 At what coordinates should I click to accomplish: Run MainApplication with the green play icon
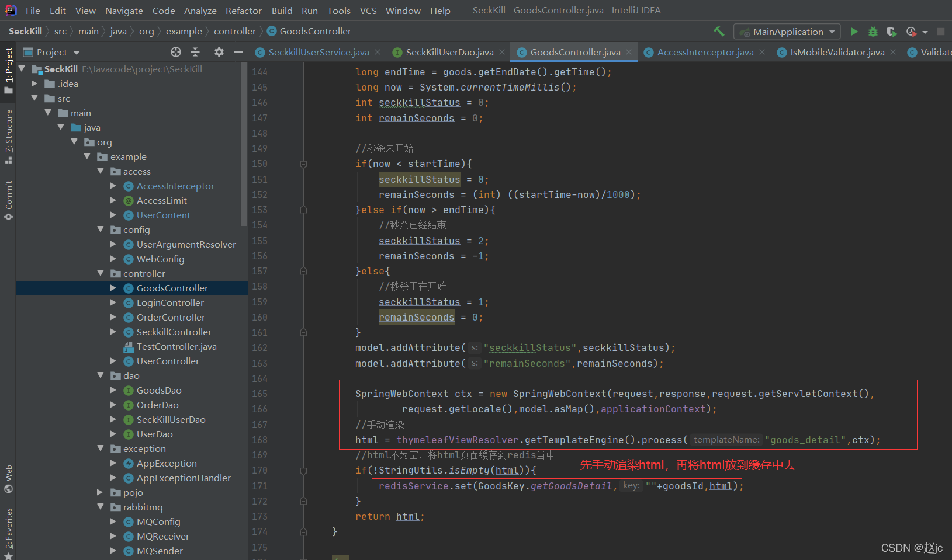854,32
